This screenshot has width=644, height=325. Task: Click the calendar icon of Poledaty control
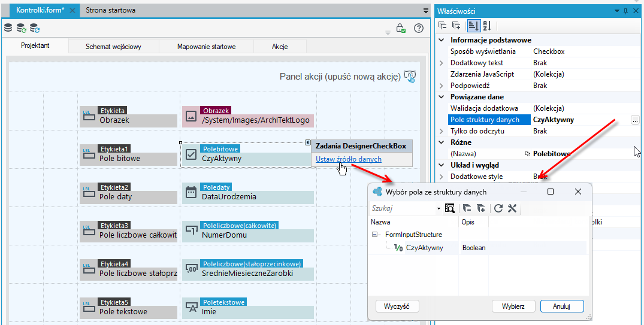click(191, 192)
